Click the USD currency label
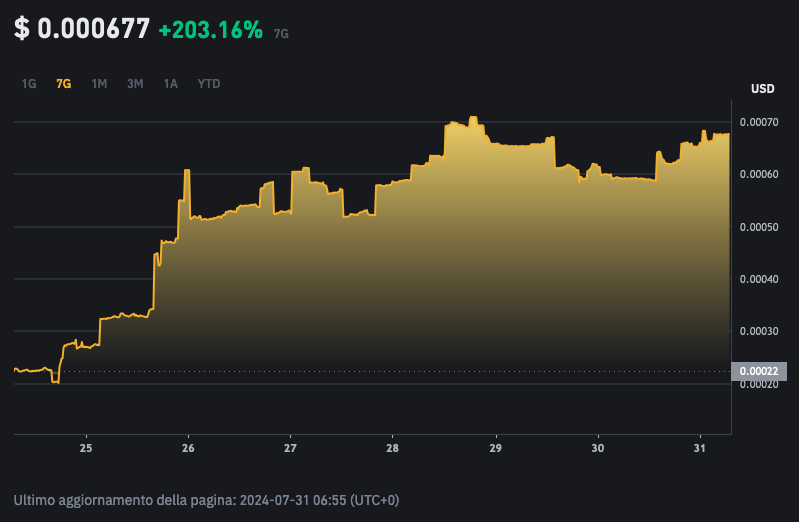 point(762,89)
